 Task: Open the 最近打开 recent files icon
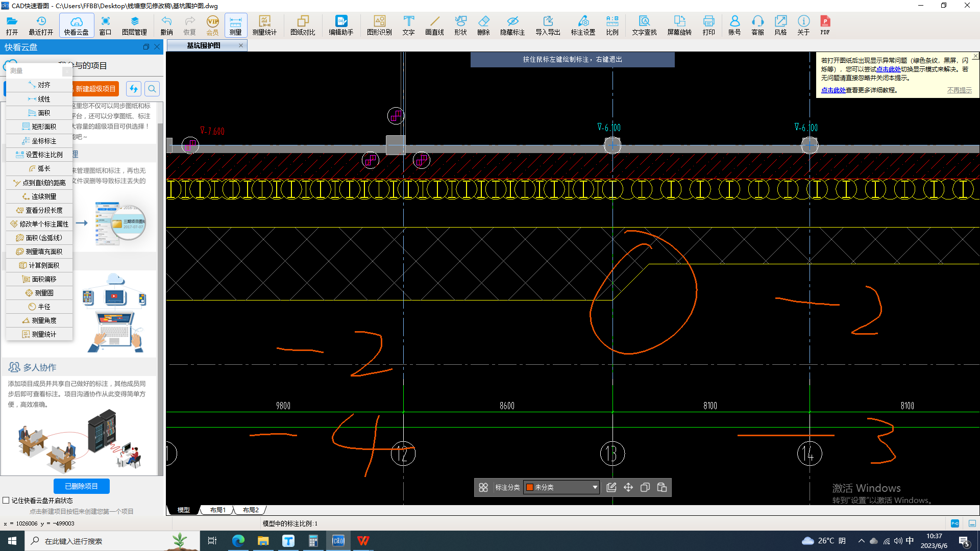pyautogui.click(x=41, y=25)
